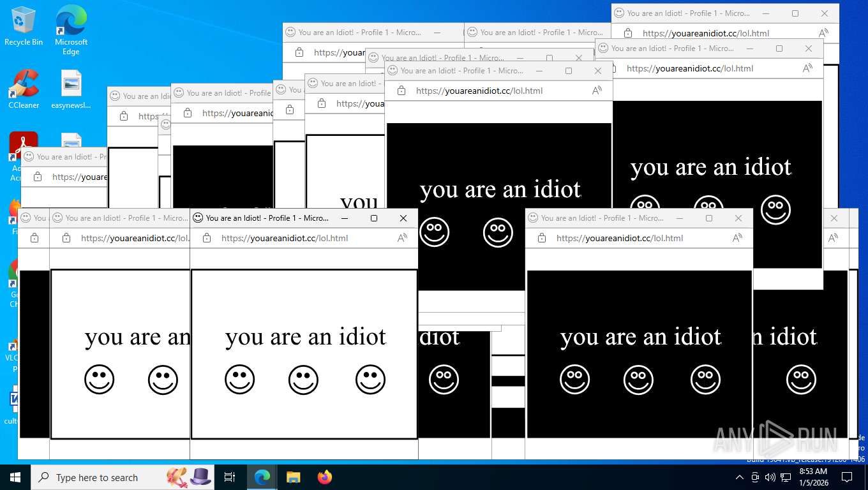The width and height of the screenshot is (868, 490).
Task: Click the middle smiley in the focused window's page
Action: [x=303, y=380]
